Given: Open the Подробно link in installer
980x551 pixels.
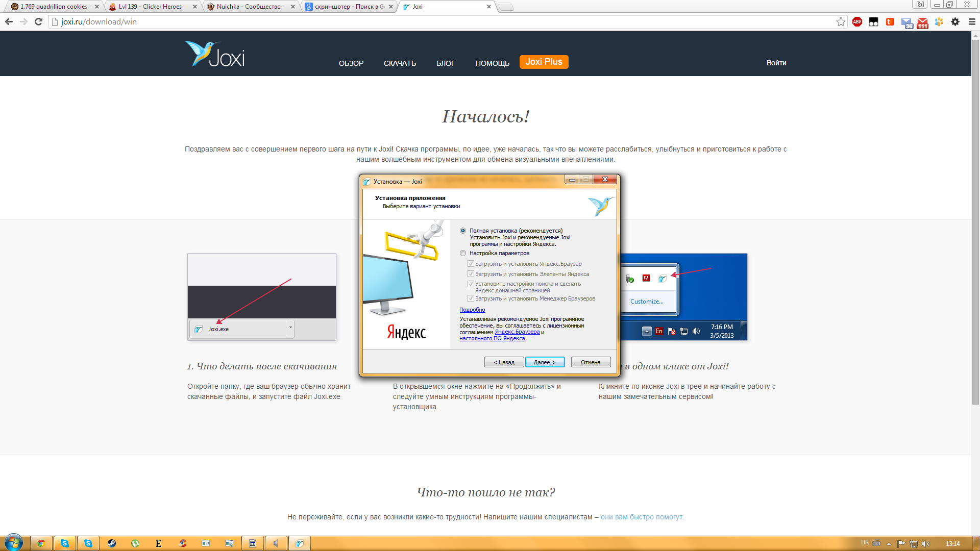Looking at the screenshot, I should coord(472,310).
